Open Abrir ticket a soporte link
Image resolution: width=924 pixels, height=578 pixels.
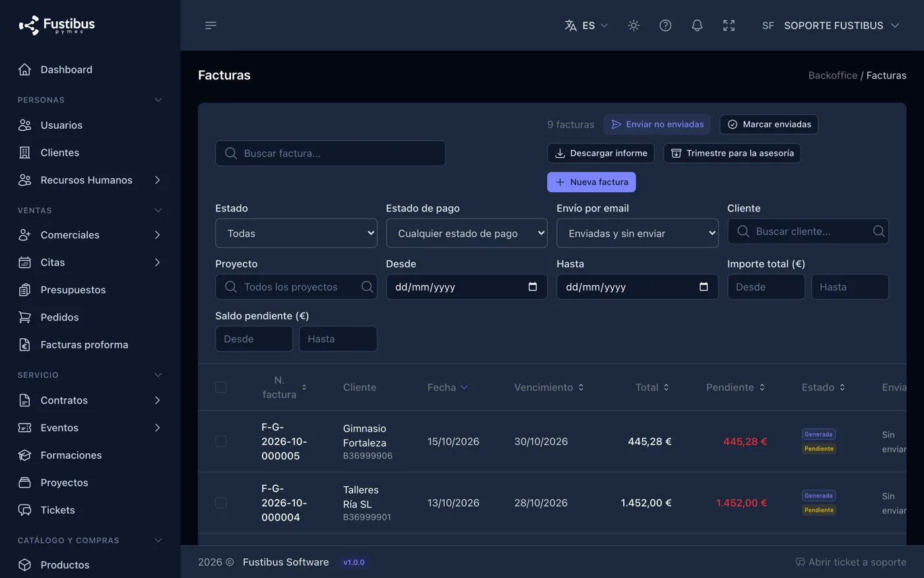[851, 562]
